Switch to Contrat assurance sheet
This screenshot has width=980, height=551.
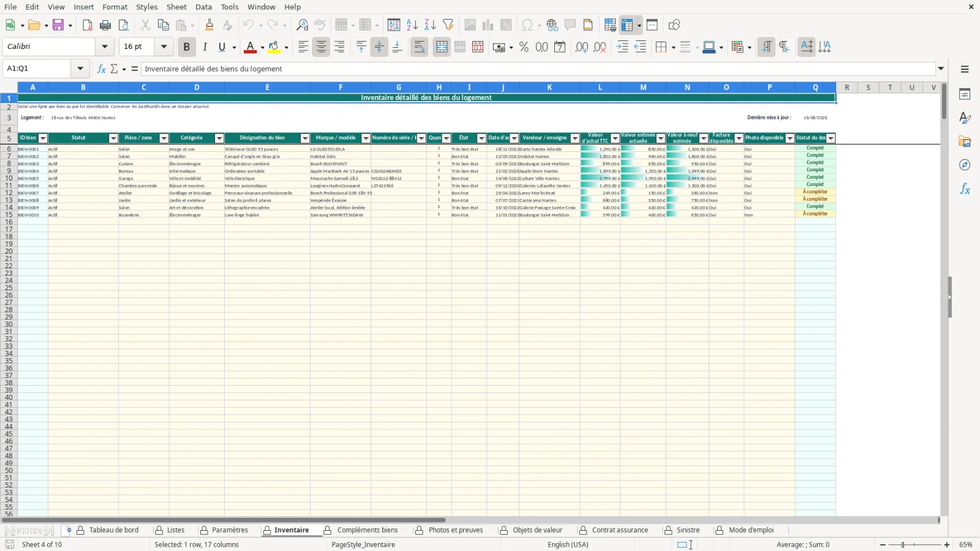point(620,530)
